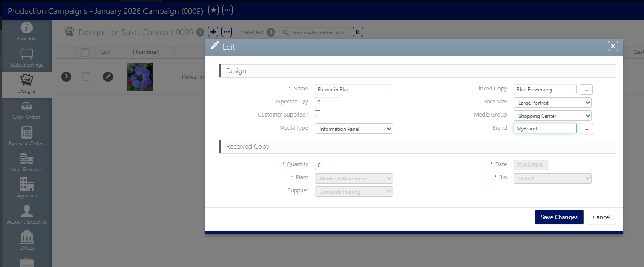Check the select-all checkbox in table header
The image size is (644, 267).
pos(85,52)
